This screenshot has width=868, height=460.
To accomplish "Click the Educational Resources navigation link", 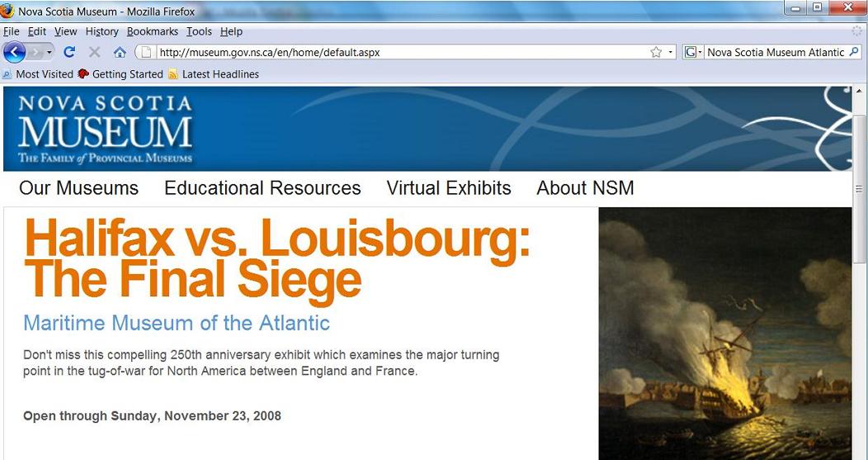I will [x=262, y=187].
